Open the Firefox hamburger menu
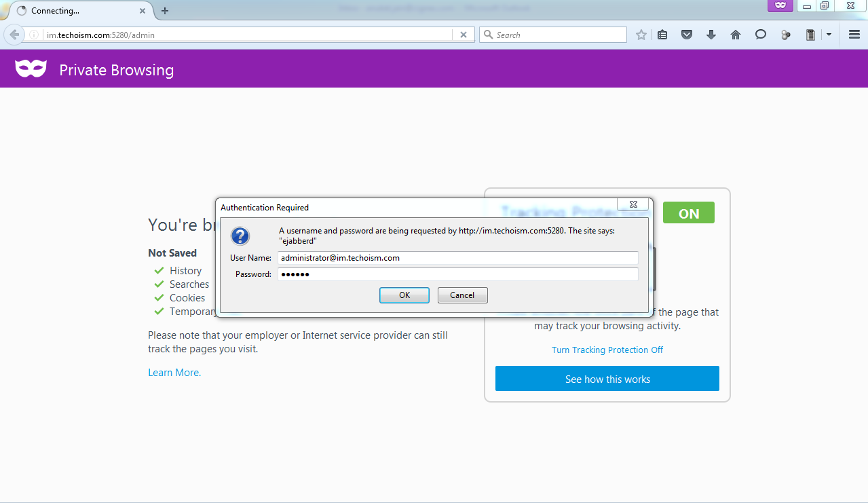This screenshot has height=503, width=868. (x=854, y=35)
